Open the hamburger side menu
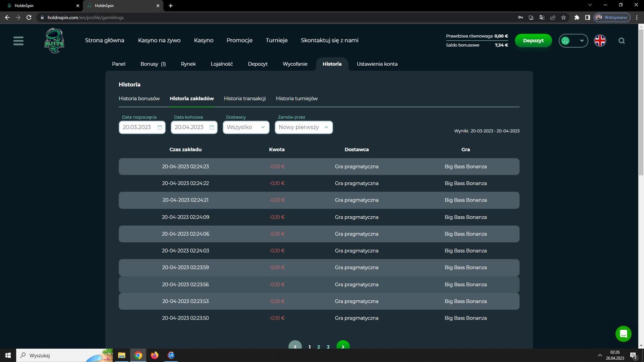This screenshot has height=362, width=644. (18, 41)
